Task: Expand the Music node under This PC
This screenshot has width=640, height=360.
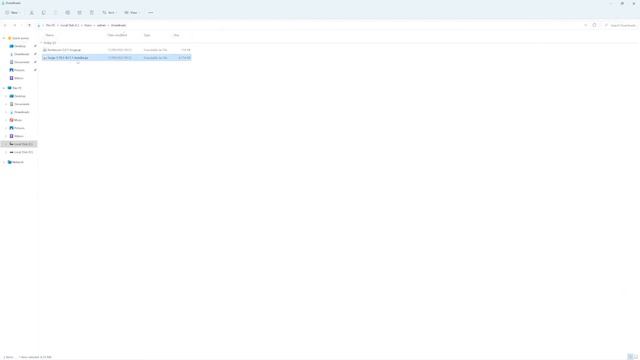Action: pos(6,120)
